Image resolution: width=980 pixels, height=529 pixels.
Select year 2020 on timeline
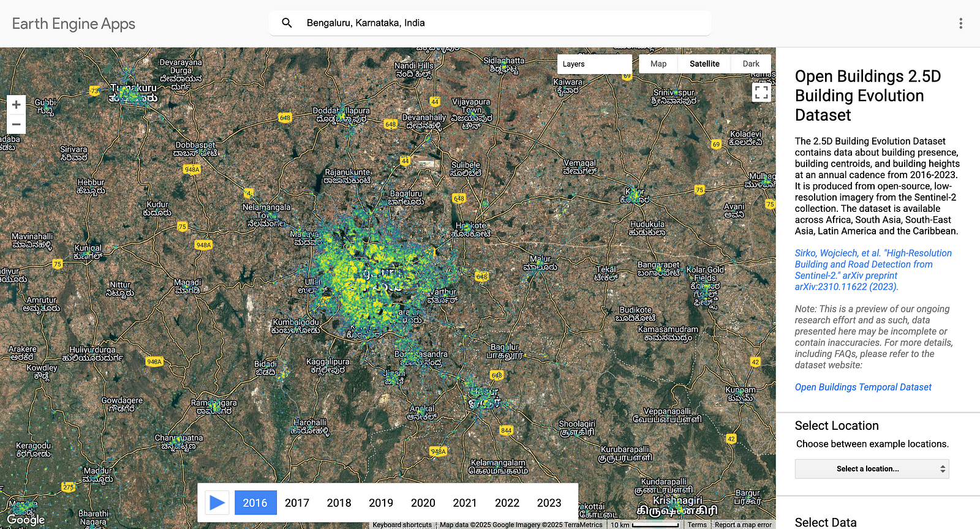click(x=423, y=503)
